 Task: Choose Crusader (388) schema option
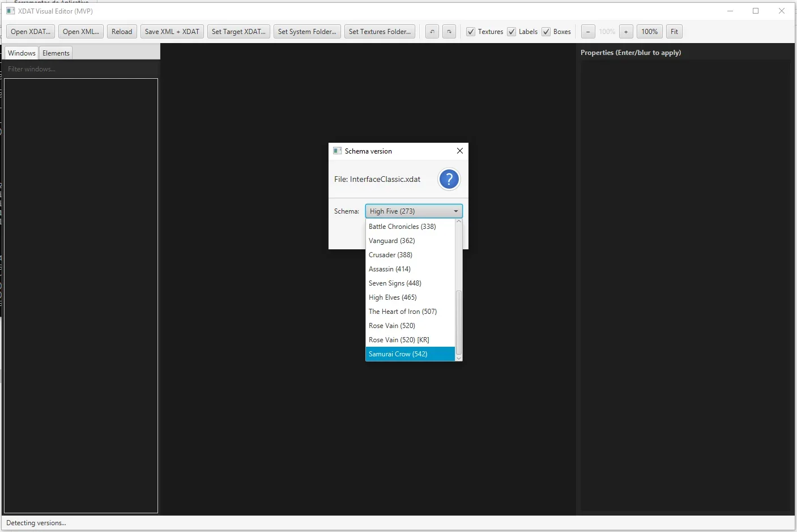[410, 255]
